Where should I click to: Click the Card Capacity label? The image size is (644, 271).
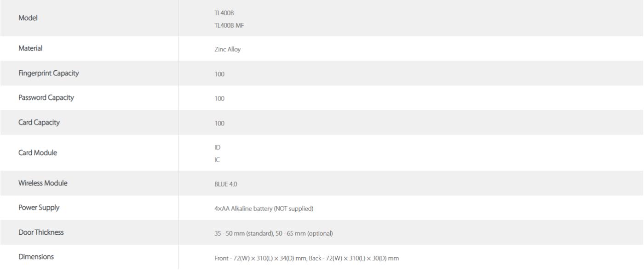[x=39, y=122]
